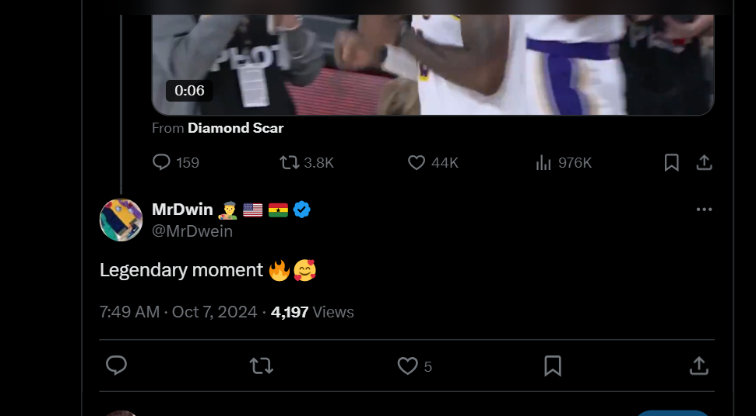Open MrDwin's profile picture
This screenshot has width=756, height=416.
(x=121, y=220)
